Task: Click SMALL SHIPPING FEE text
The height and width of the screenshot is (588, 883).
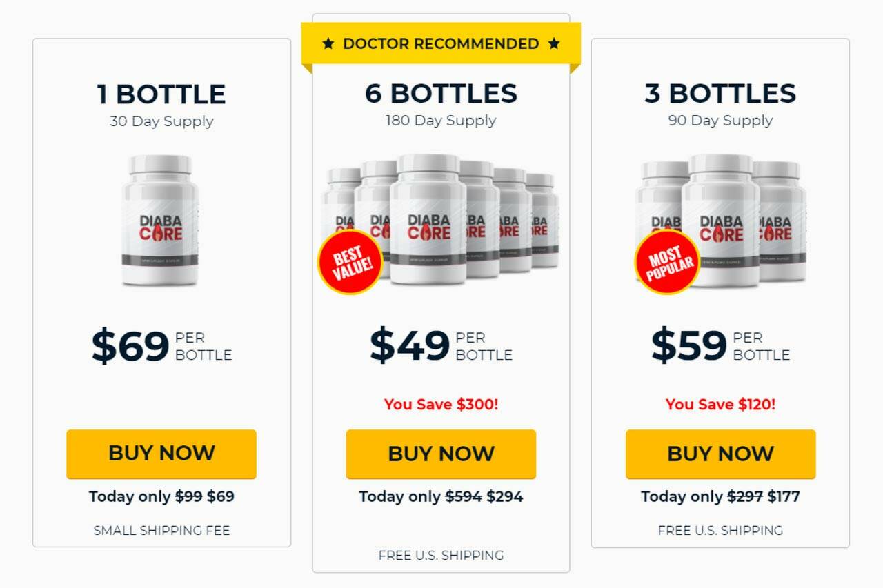Action: 161,530
